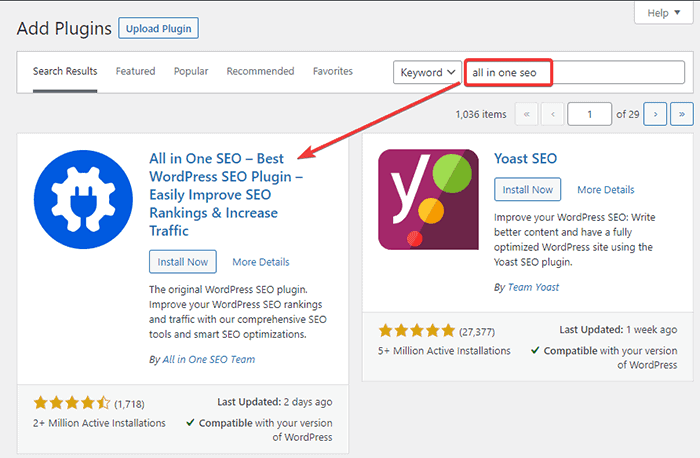Click the All in One SEO star rating

(71, 404)
